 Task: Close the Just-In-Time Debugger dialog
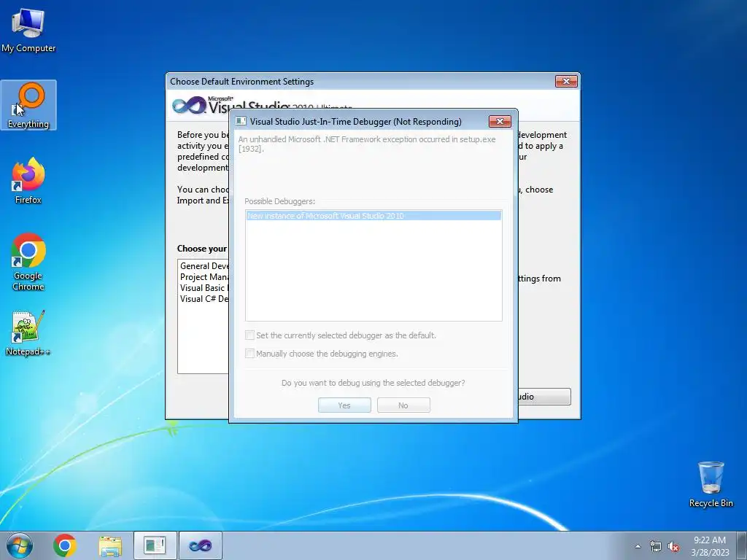point(500,122)
